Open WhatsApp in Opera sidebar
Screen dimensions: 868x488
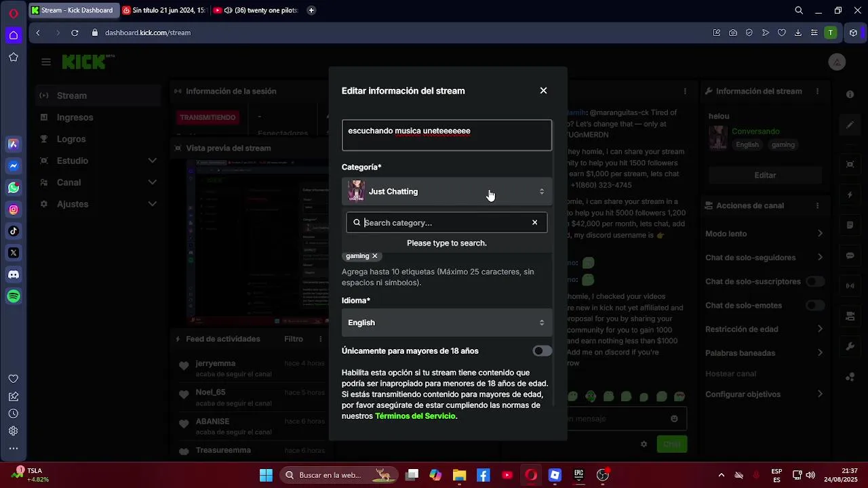14,188
